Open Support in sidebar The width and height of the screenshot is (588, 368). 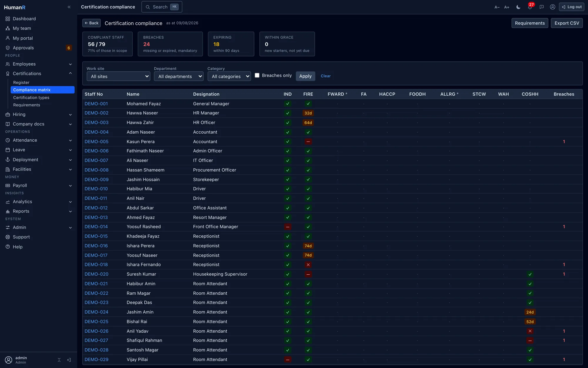point(39,237)
